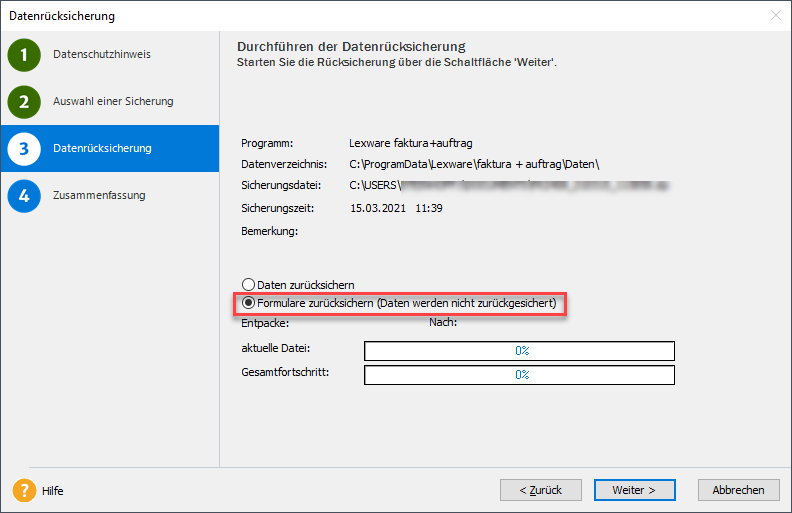
Task: Click the orange question mark help icon
Action: coord(24,491)
